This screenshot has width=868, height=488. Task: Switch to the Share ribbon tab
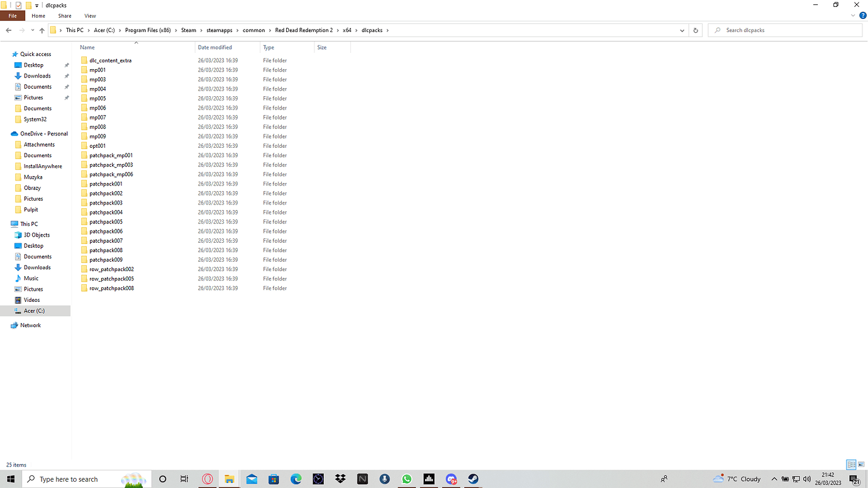tap(65, 16)
